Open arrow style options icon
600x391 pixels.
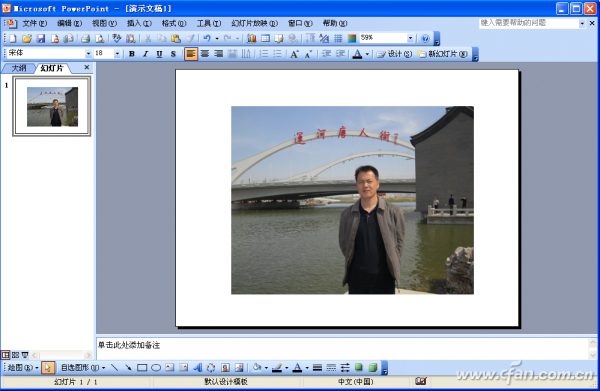tap(345, 368)
